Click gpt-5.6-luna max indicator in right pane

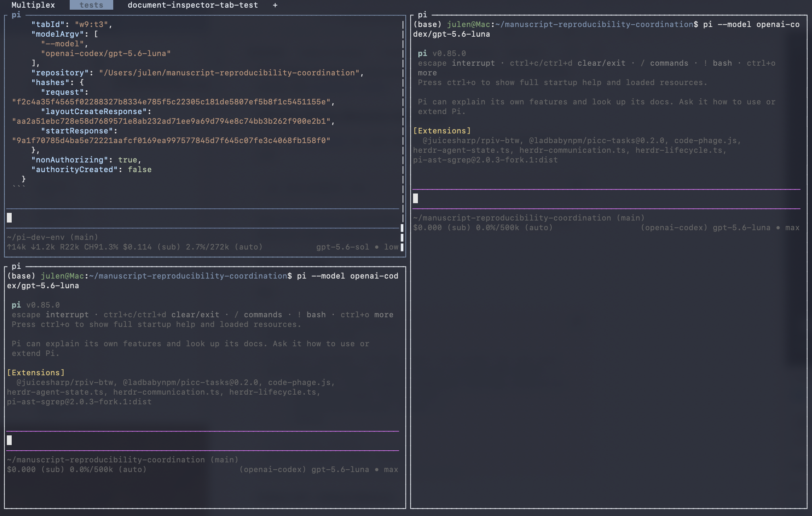pyautogui.click(x=756, y=228)
